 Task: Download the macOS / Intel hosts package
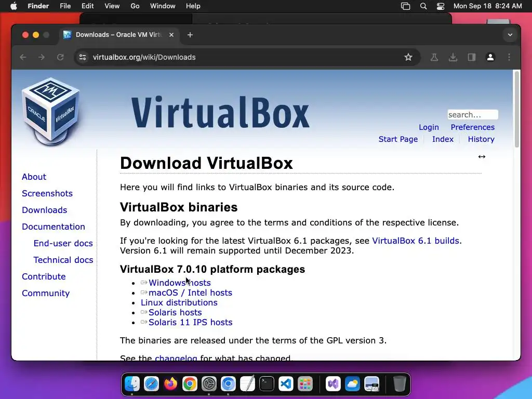[x=190, y=292]
